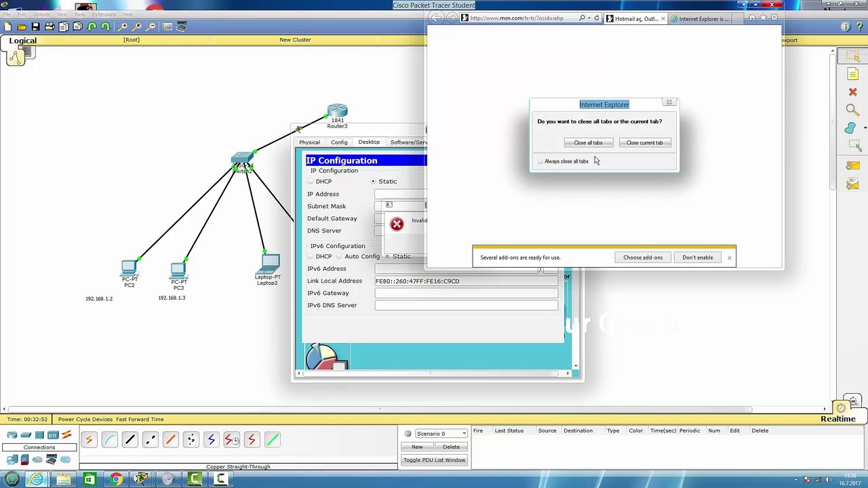868x488 pixels.
Task: Click the Add Simple PDU envelope icon
Action: pyautogui.click(x=852, y=166)
